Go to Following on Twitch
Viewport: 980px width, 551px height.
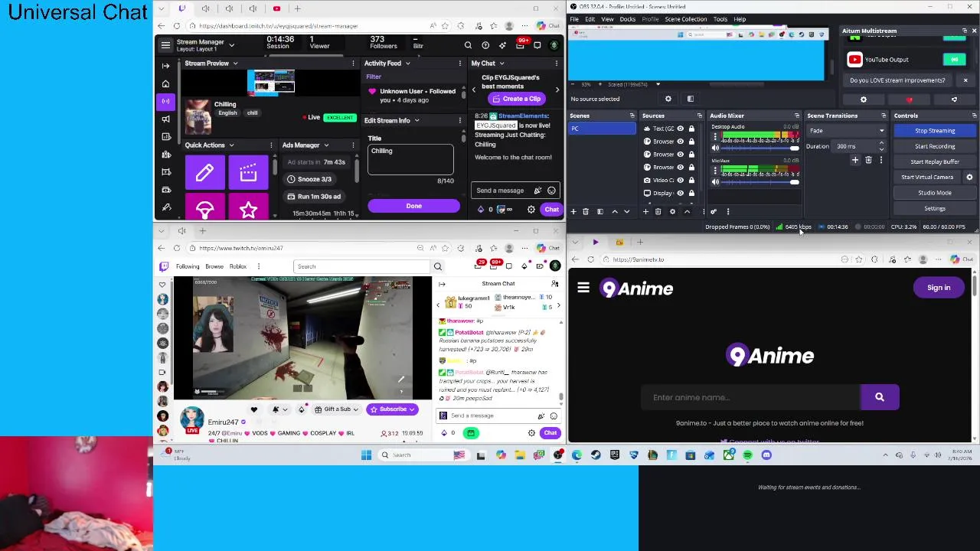[x=188, y=266]
